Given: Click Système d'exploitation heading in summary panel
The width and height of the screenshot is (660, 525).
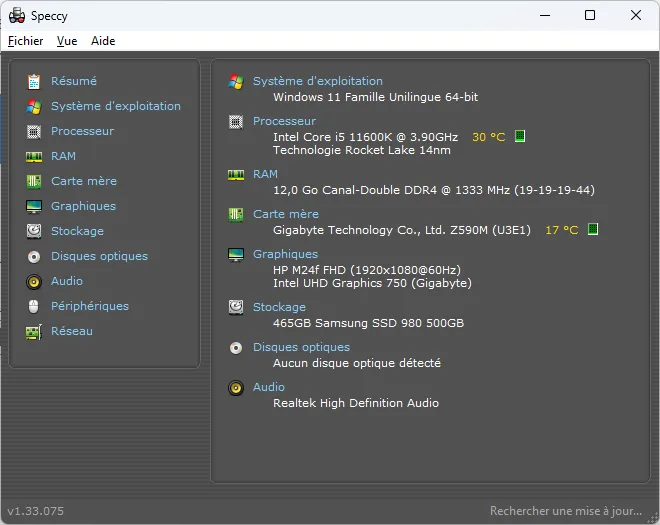Looking at the screenshot, I should [318, 81].
